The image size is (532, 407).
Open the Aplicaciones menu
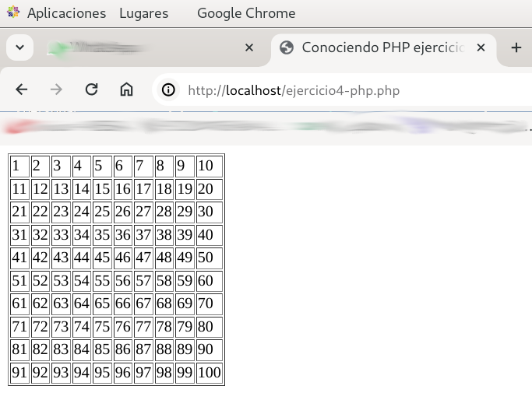66,13
